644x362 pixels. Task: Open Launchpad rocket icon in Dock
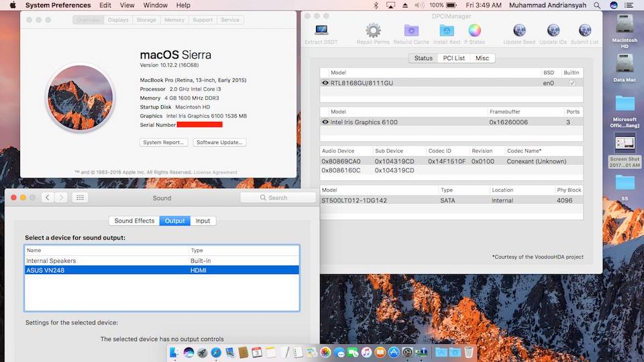click(202, 352)
